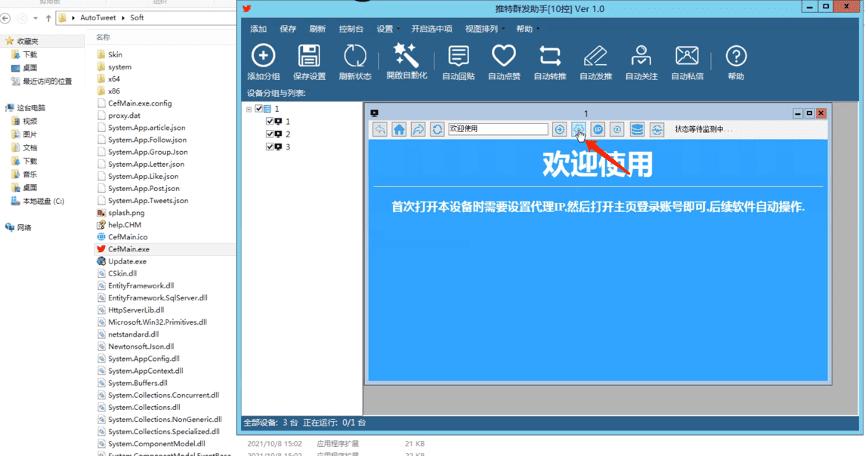Click the 开启选中项 menu item
The height and width of the screenshot is (456, 866).
coord(431,29)
